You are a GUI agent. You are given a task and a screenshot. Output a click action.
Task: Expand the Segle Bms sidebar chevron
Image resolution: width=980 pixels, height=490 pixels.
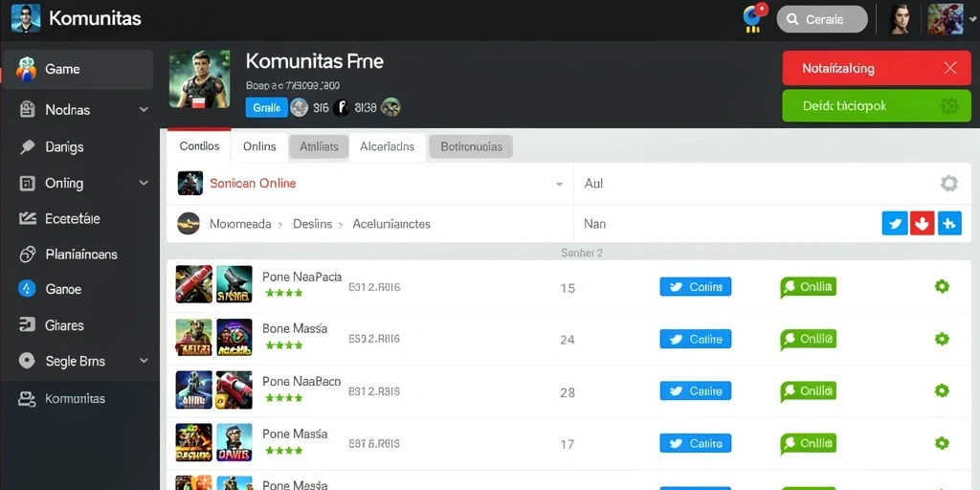pos(144,361)
